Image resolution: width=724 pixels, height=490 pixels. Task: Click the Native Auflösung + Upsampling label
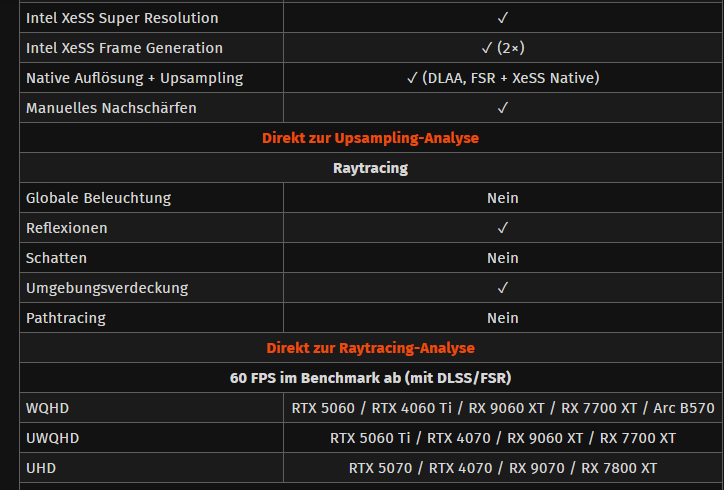point(134,78)
